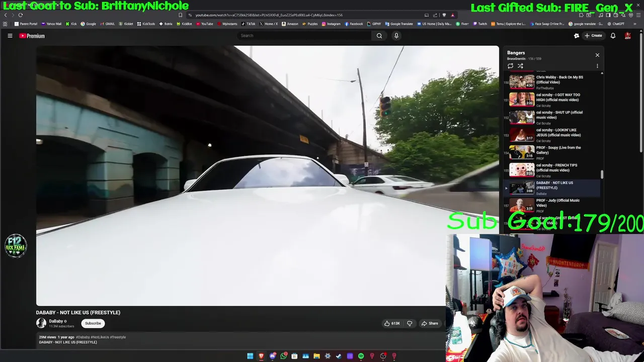Viewport: 644px width, 362px height.
Task: Click the Create button
Action: tap(593, 36)
